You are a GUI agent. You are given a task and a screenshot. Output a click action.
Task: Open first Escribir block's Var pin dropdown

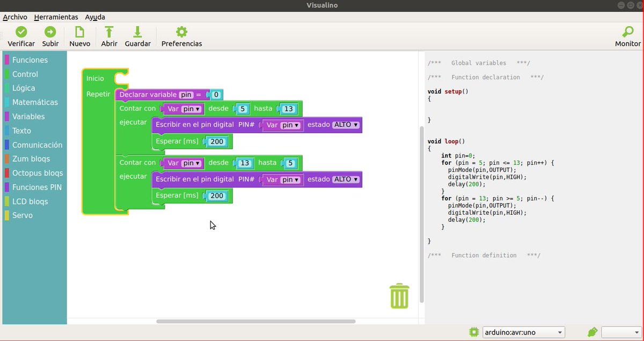click(290, 125)
